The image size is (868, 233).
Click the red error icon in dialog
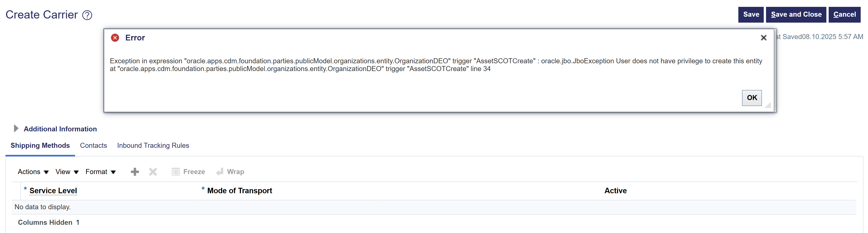[x=115, y=38]
